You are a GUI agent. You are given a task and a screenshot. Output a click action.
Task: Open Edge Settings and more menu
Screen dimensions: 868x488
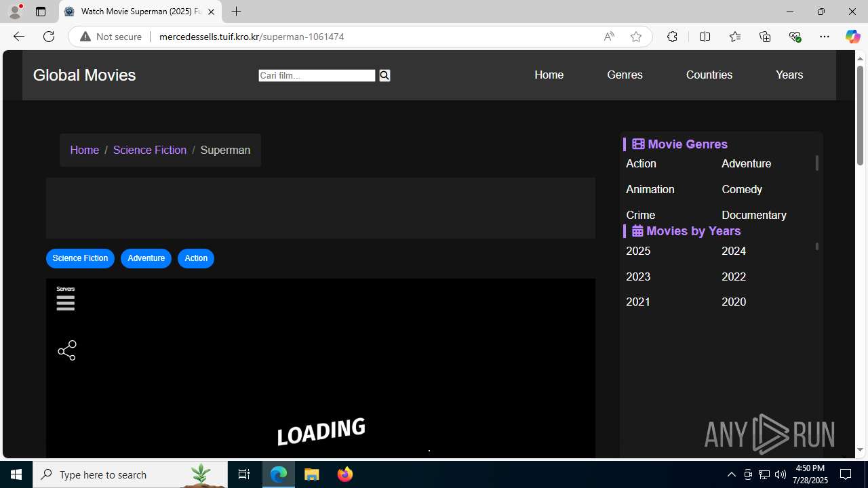825,37
